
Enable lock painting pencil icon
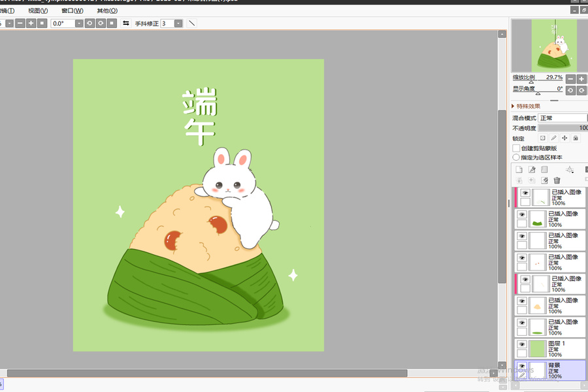(x=553, y=138)
